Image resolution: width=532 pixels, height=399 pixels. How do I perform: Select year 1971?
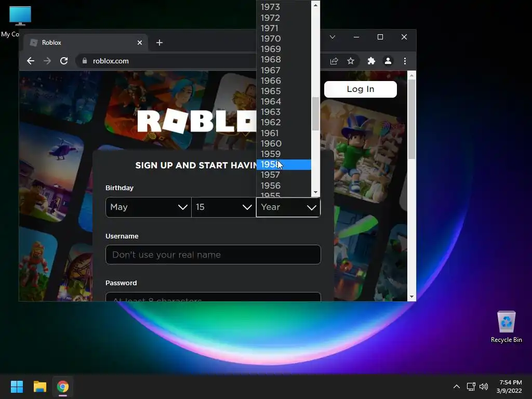coord(284,28)
